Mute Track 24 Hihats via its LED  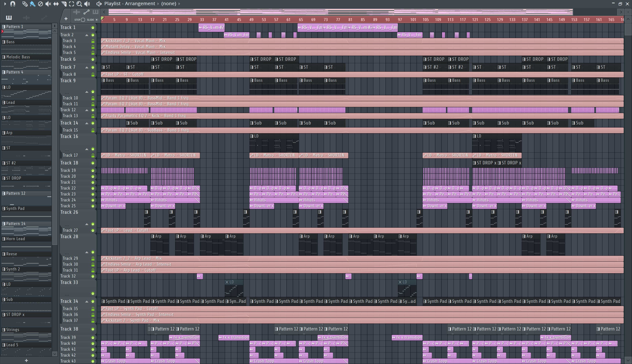click(93, 200)
